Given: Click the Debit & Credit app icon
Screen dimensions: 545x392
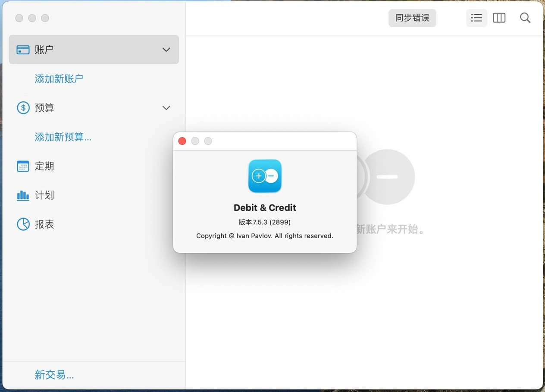Looking at the screenshot, I should tap(265, 176).
